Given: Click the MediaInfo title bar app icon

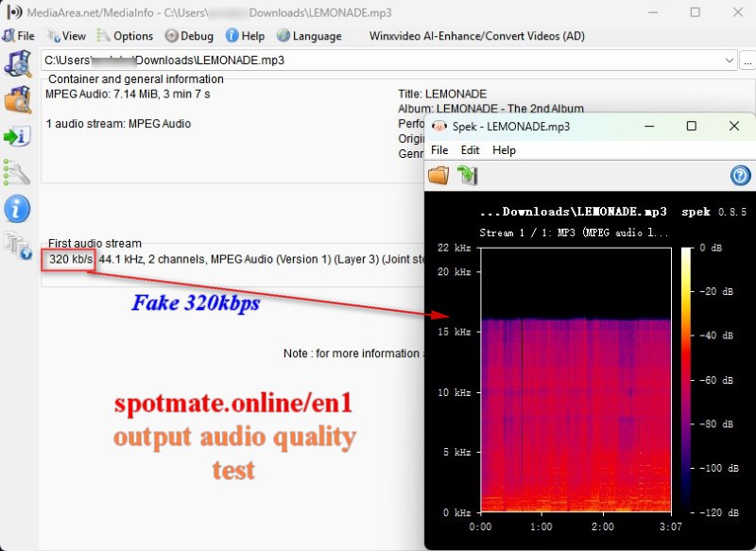Looking at the screenshot, I should 14,12.
